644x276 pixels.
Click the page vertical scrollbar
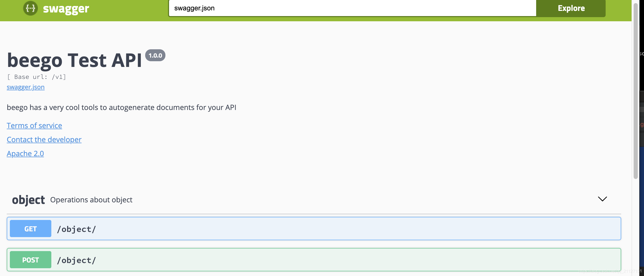(x=635, y=91)
